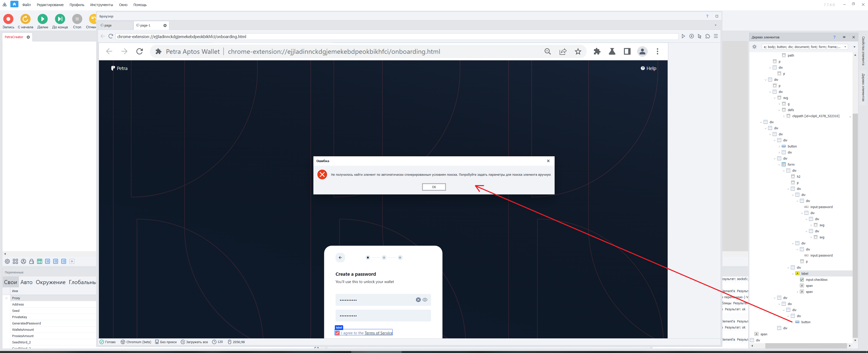Toggle password visibility eye icon

425,300
